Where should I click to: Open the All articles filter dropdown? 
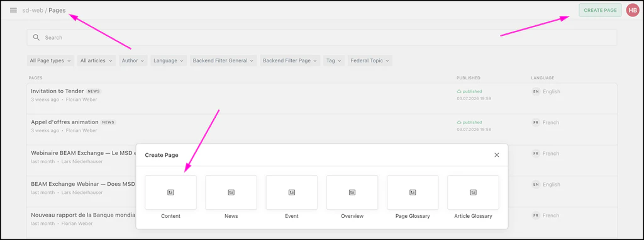(x=96, y=60)
